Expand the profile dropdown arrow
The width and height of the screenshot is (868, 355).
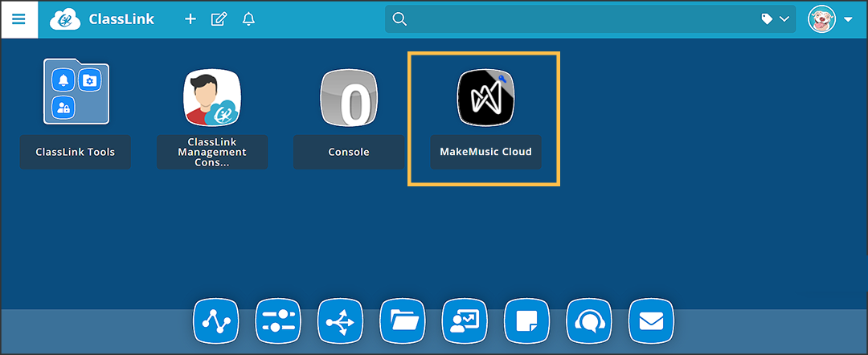pyautogui.click(x=848, y=19)
